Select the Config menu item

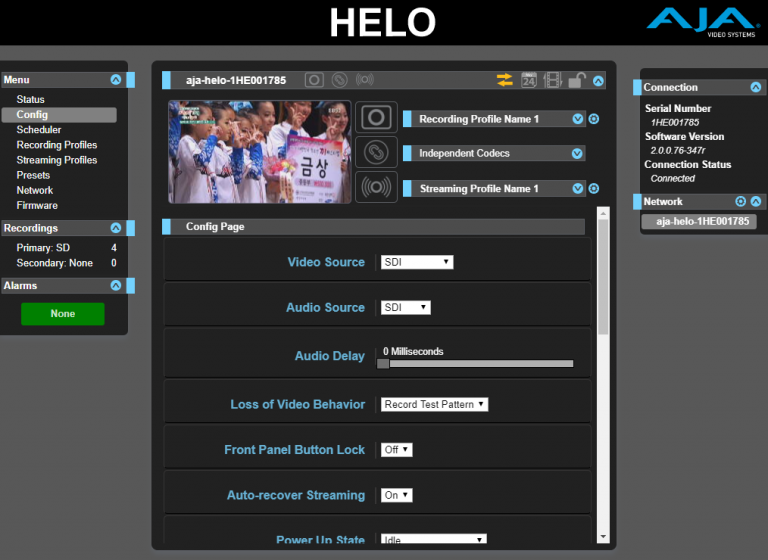point(59,115)
